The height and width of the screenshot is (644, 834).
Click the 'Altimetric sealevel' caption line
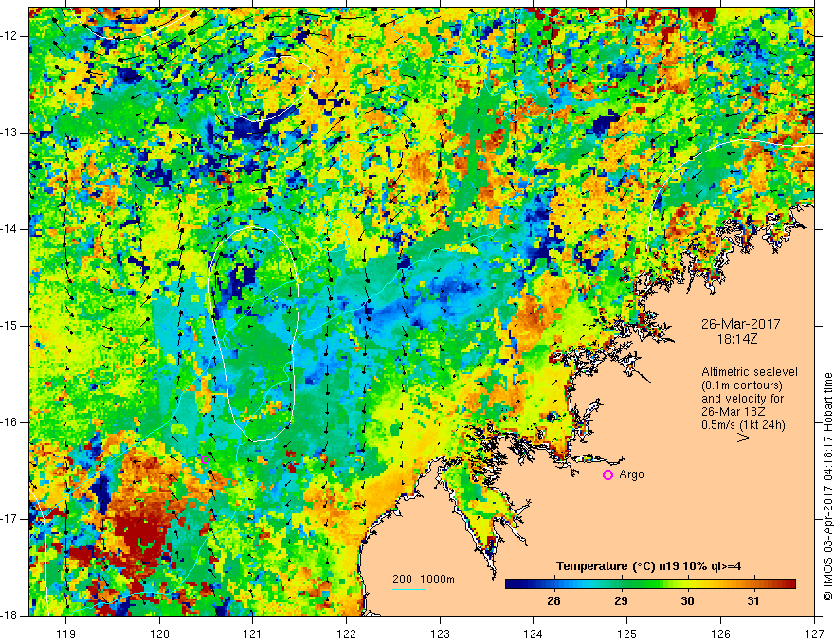(x=750, y=372)
